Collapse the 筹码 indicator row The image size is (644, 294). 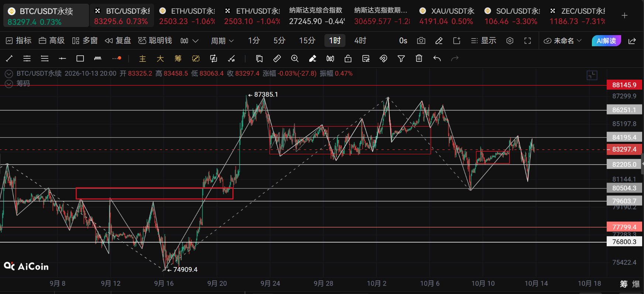tap(9, 84)
